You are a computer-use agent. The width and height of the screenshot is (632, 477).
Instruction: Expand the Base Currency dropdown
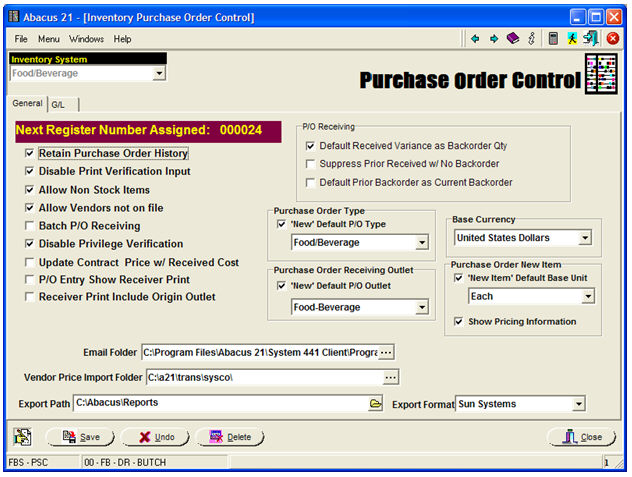click(584, 238)
